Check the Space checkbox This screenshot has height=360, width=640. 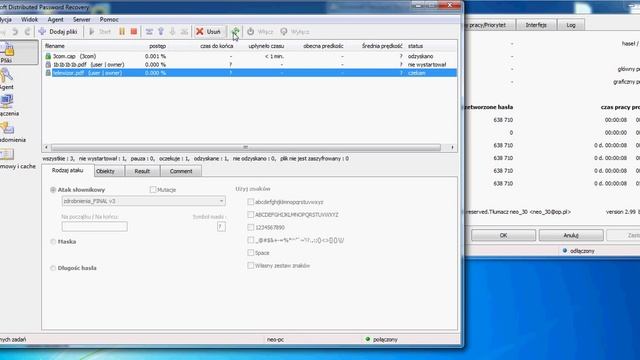pyautogui.click(x=251, y=253)
